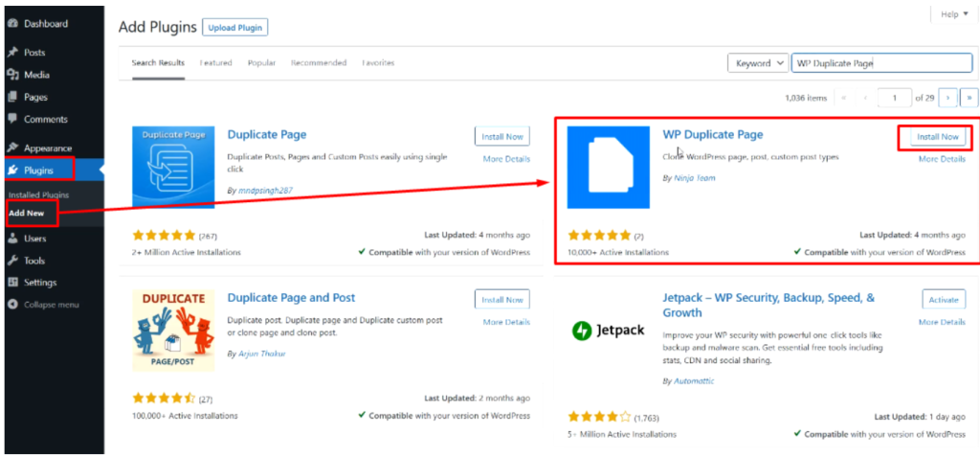Click '2+ Million Active Installations' text
Image resolution: width=980 pixels, height=457 pixels.
click(187, 252)
